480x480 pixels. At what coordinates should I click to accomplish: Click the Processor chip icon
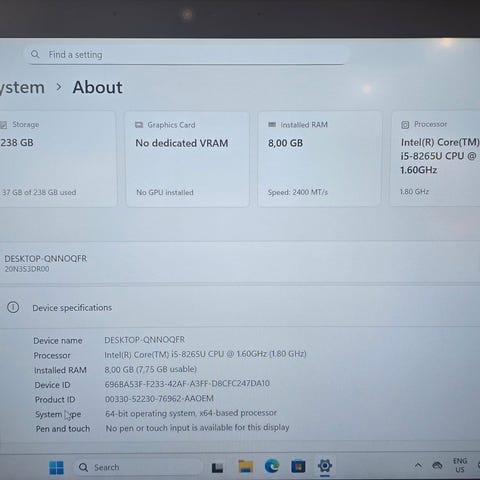(x=405, y=125)
